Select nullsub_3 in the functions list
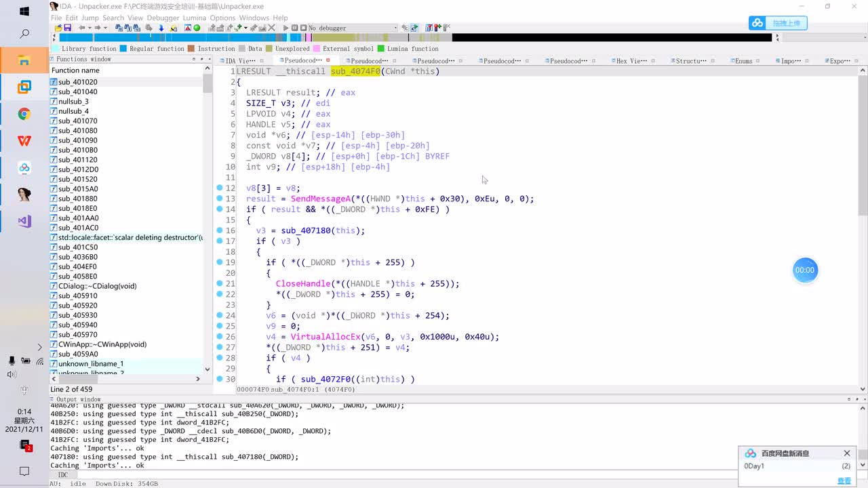 tap(127, 102)
